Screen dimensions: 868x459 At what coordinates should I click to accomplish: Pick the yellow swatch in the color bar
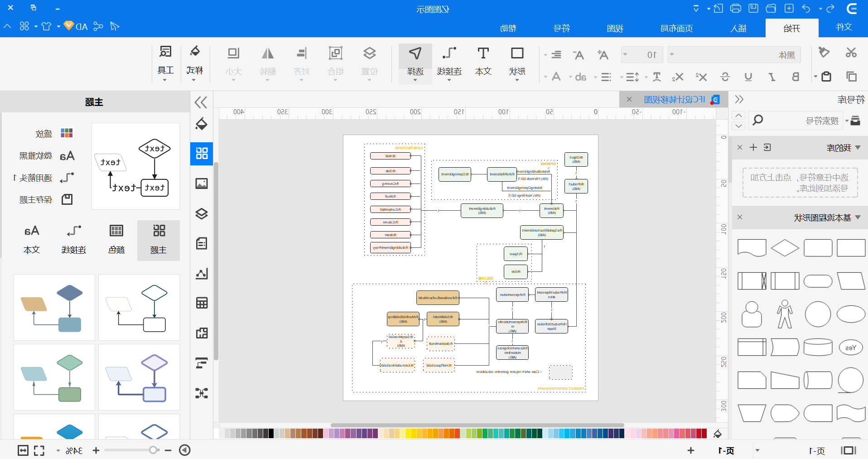tap(408, 434)
